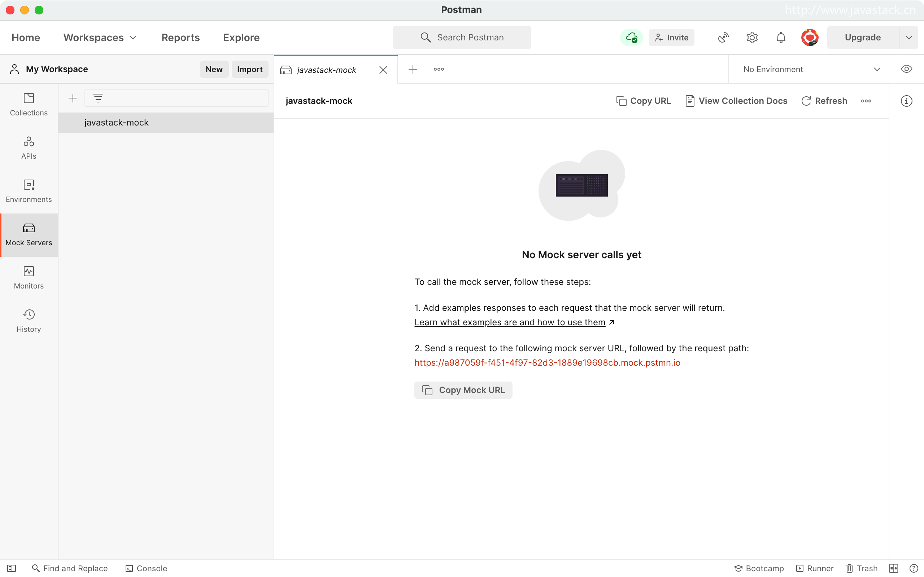The width and height of the screenshot is (924, 577).
Task: Click the Copy Mock URL button
Action: [463, 390]
